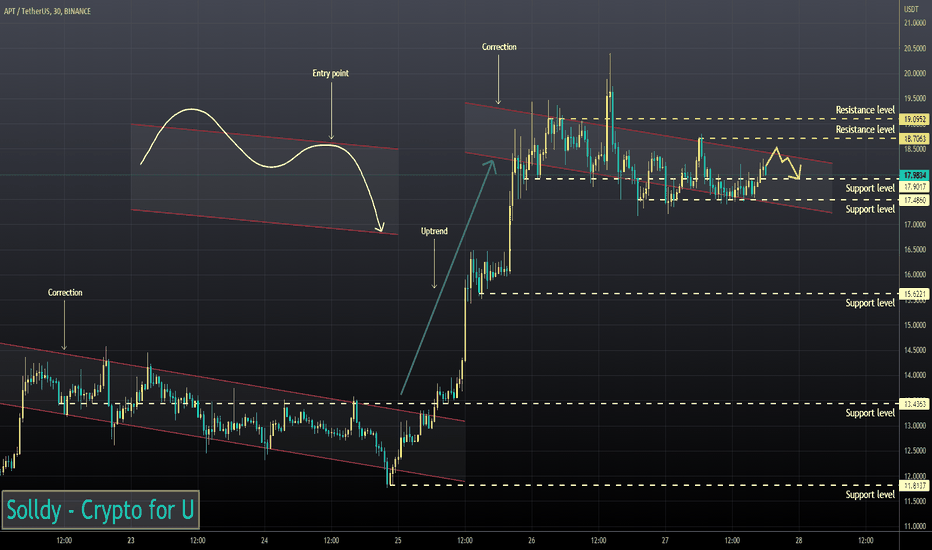The height and width of the screenshot is (550, 932).
Task: Select the 15.6221 support price tag
Action: point(915,294)
